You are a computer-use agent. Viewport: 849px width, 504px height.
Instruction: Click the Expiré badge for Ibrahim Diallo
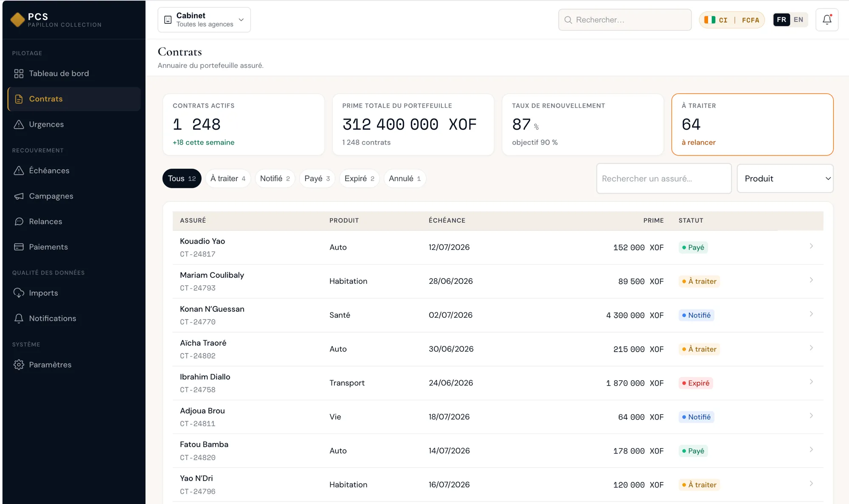tap(695, 383)
